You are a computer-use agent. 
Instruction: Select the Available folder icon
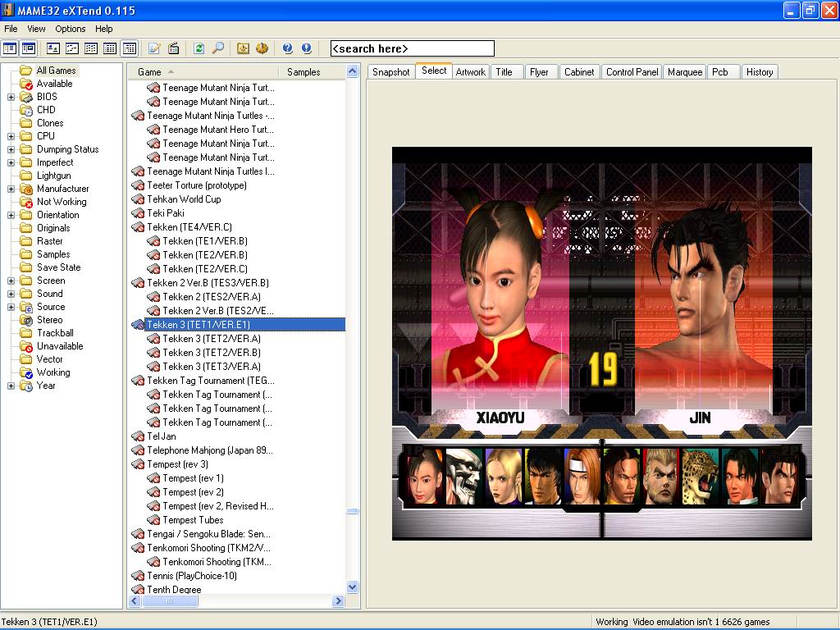(26, 84)
